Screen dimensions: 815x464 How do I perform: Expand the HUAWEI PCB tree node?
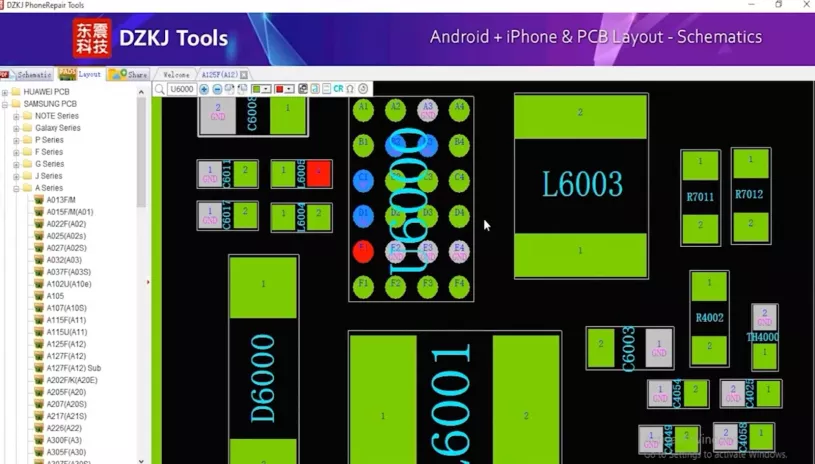(x=5, y=92)
